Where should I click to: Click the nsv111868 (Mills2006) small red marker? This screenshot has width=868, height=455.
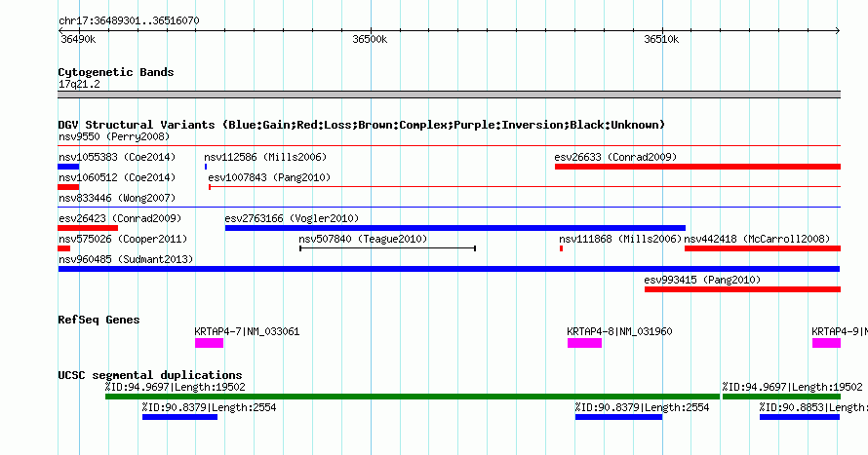pyautogui.click(x=562, y=248)
